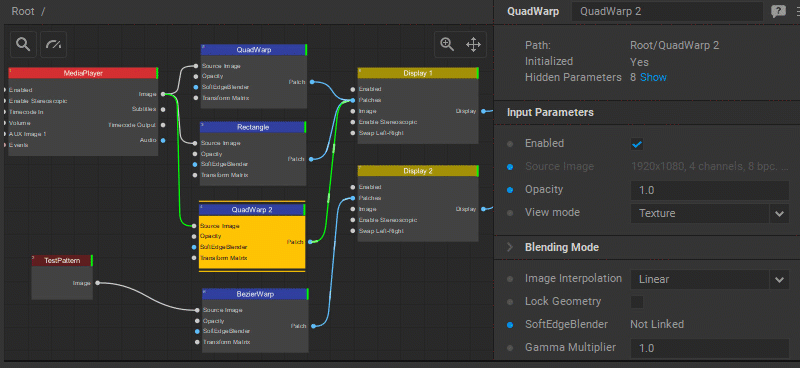This screenshot has width=800, height=368.
Task: Click Source Image port on BezierWarp node
Action: (x=197, y=310)
